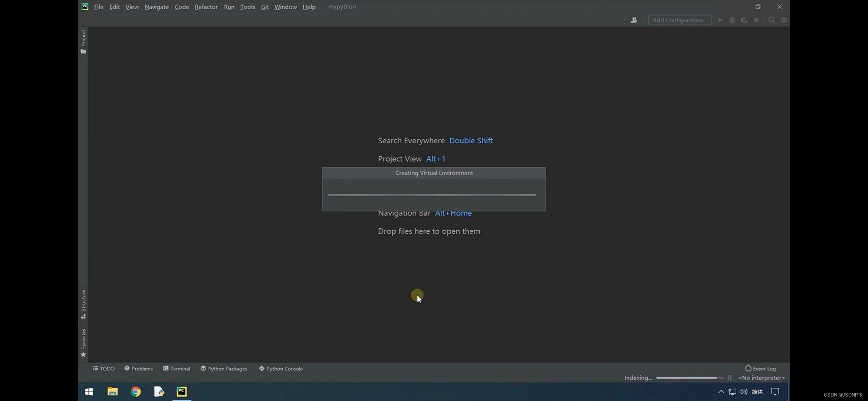This screenshot has height=401, width=868.
Task: Open the Run menu
Action: click(x=229, y=7)
